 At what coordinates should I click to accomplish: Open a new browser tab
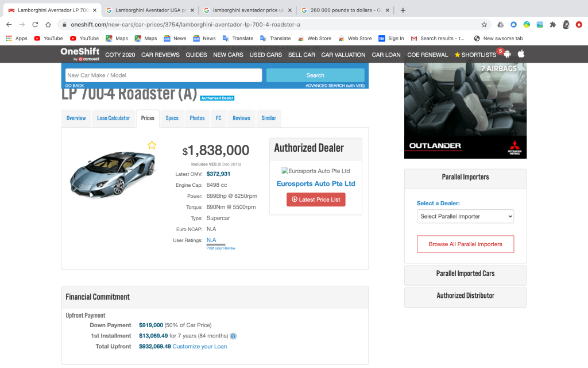(x=403, y=10)
